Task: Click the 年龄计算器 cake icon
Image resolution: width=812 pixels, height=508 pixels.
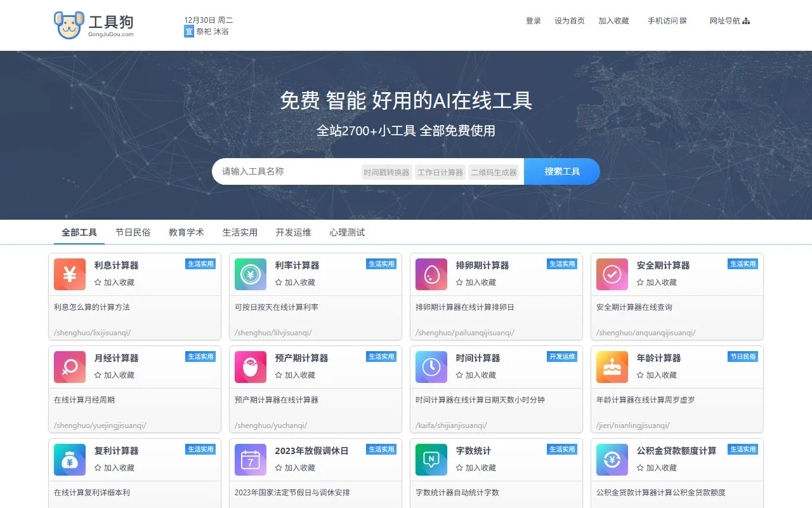Action: 612,367
